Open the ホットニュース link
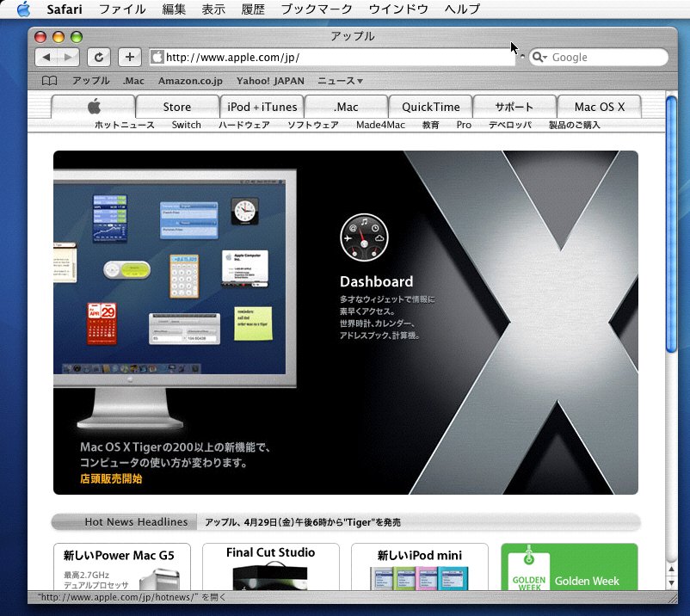 (x=125, y=125)
